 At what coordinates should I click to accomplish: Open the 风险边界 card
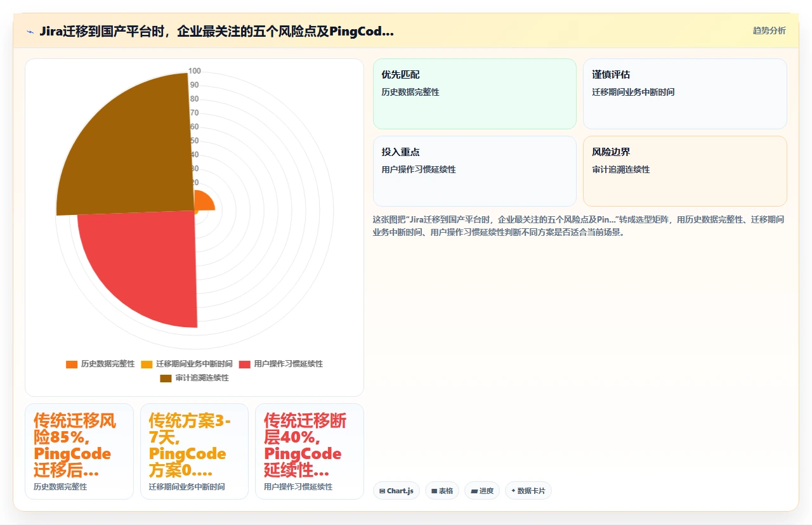click(685, 171)
